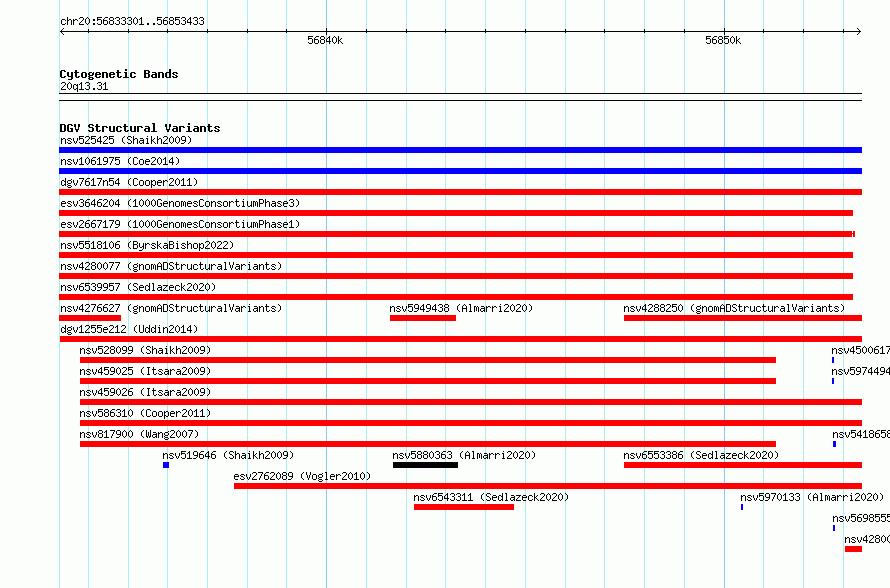This screenshot has width=890, height=588.
Task: Click nsv6553386 (Sedlazeck2020) red bar
Action: (x=743, y=465)
